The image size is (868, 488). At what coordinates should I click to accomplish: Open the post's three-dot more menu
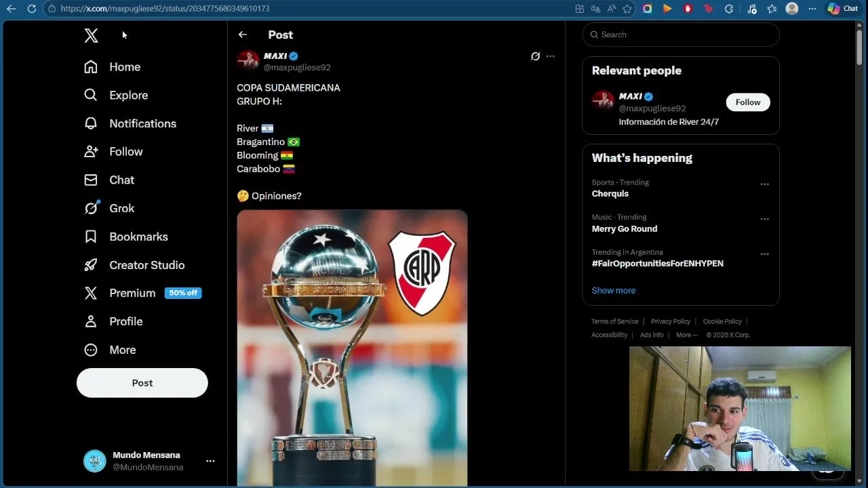pyautogui.click(x=551, y=56)
